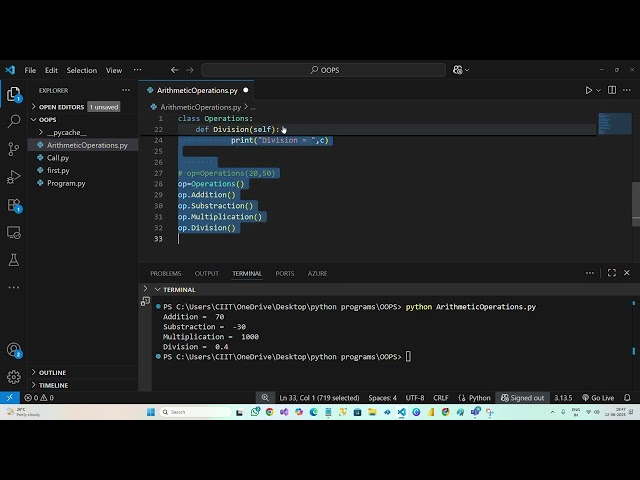Open the notifications bell in status bar
640x480 pixels.
pyautogui.click(x=627, y=398)
